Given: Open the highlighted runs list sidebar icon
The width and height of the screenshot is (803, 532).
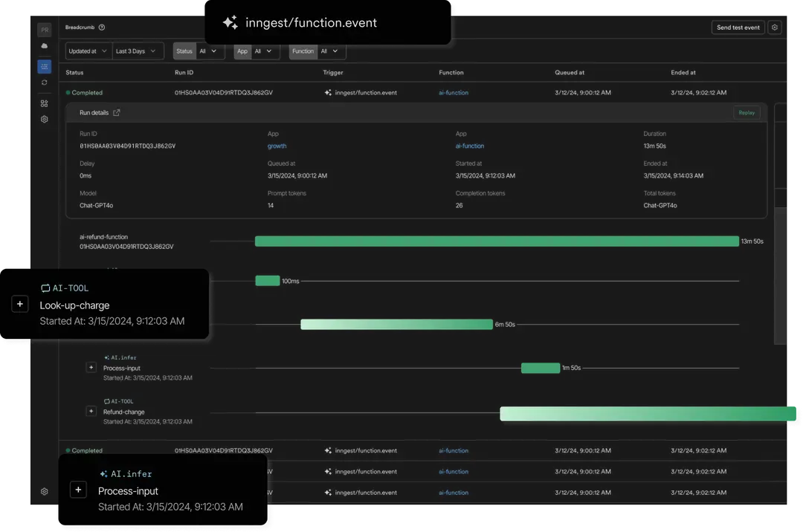Looking at the screenshot, I should (x=45, y=66).
